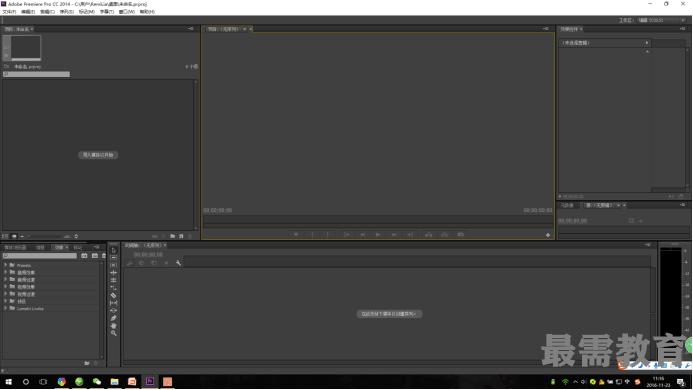Switch project panel to list view
The height and width of the screenshot is (390, 693).
pyautogui.click(x=5, y=237)
